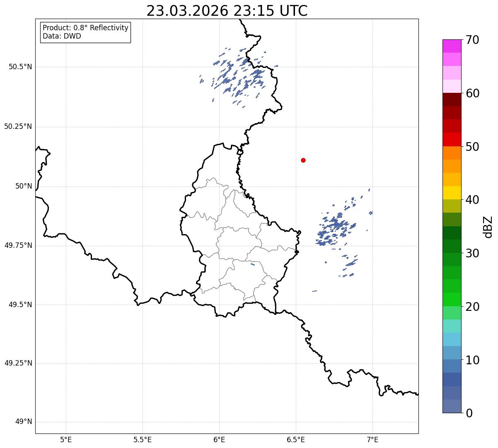Click the 23.03.2026 23:15 UTC title
498x448 pixels.
227,11
